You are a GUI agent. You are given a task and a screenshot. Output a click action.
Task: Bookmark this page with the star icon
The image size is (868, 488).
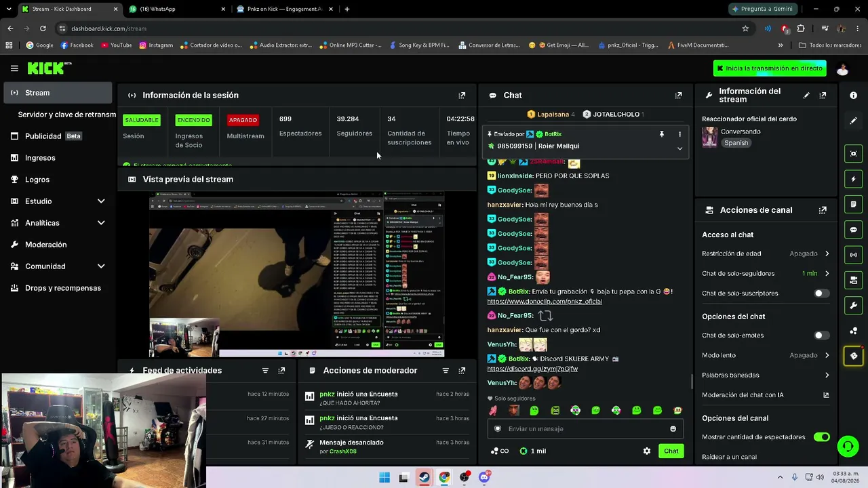pyautogui.click(x=745, y=28)
